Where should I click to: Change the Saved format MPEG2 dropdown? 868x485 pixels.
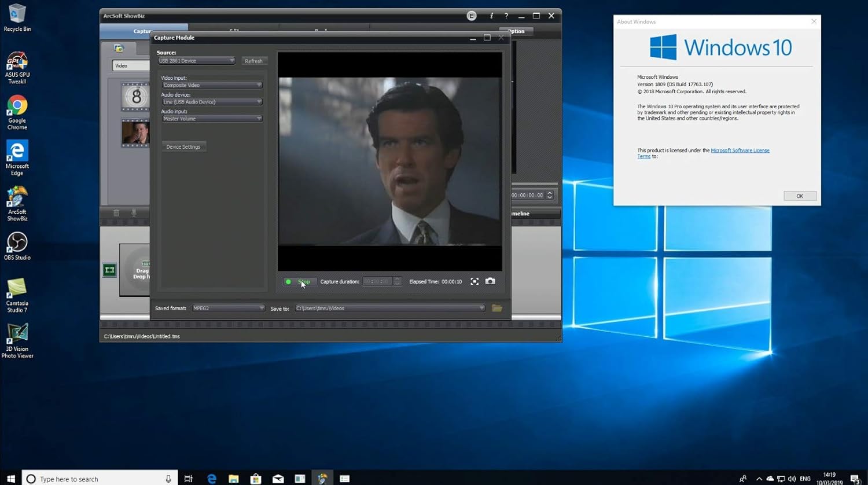228,308
